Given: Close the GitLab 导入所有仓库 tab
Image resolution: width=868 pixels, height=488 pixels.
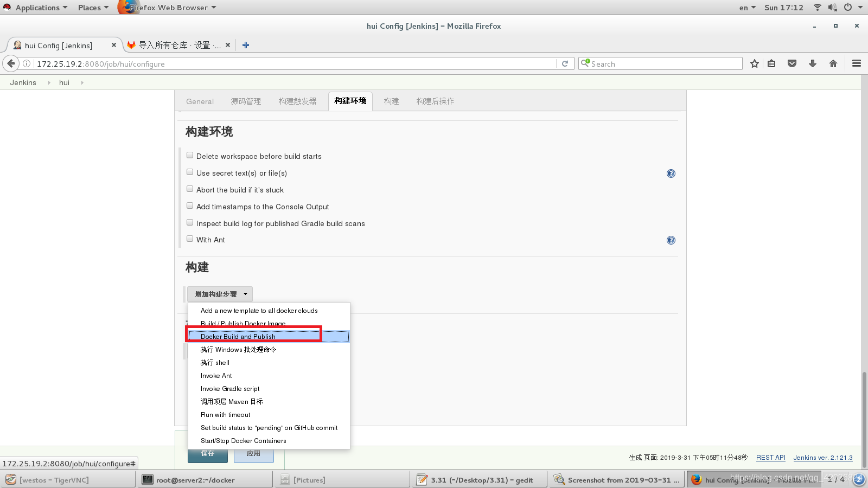Looking at the screenshot, I should (228, 45).
